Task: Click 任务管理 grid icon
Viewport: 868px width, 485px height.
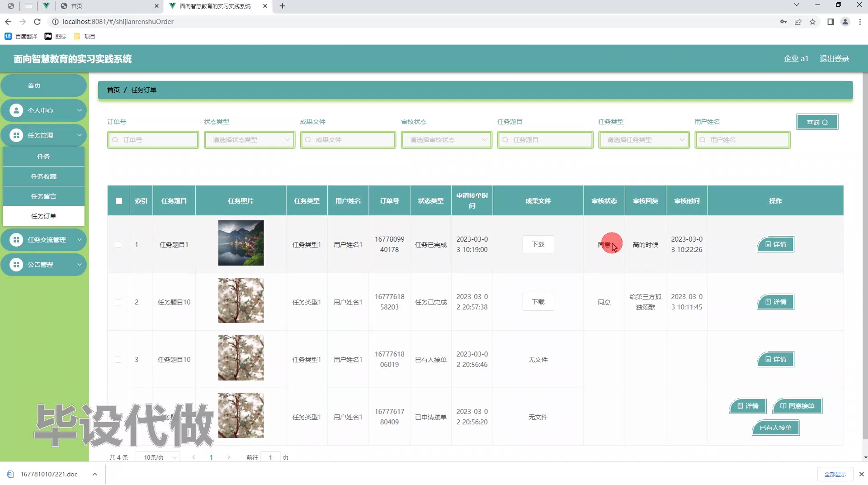Action: pyautogui.click(x=16, y=135)
